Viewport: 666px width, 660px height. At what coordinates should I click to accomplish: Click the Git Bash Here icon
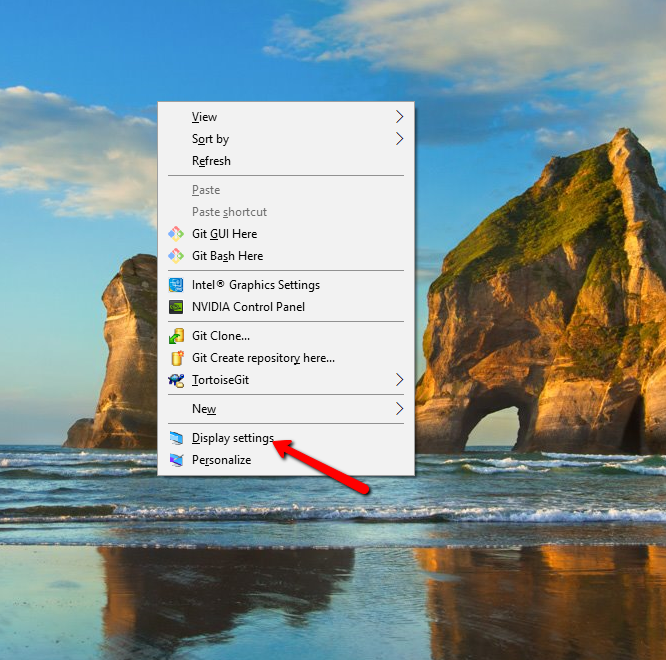click(176, 256)
